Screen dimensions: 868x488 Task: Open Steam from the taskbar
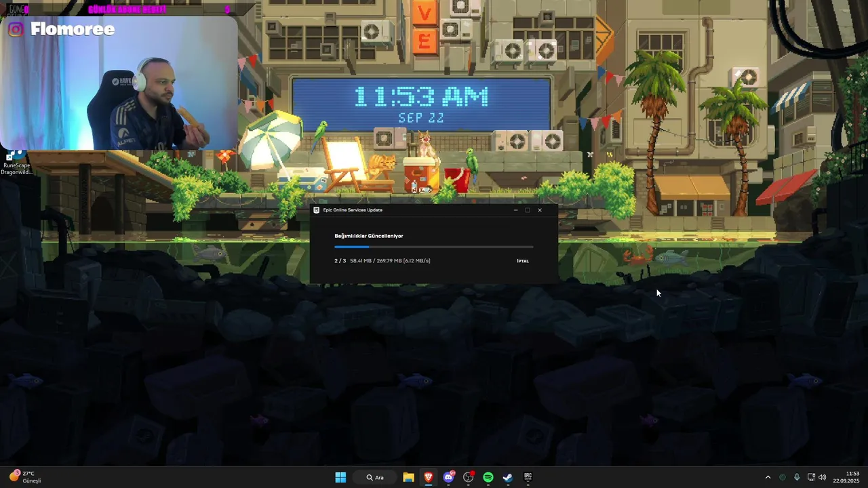[507, 477]
